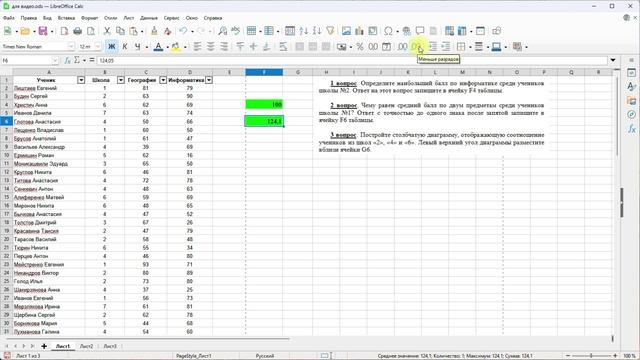The height and width of the screenshot is (360, 640).
Task: Click the Center Horizontally icon
Action: [211, 47]
